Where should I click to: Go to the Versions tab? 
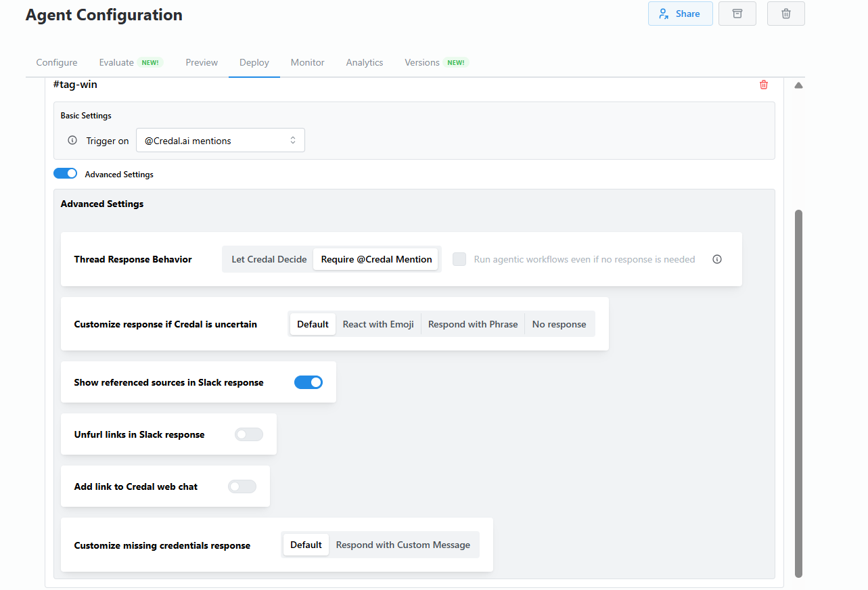[x=422, y=62]
